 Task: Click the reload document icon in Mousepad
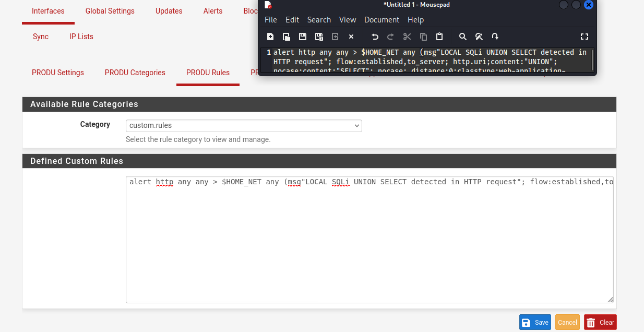[x=335, y=37]
